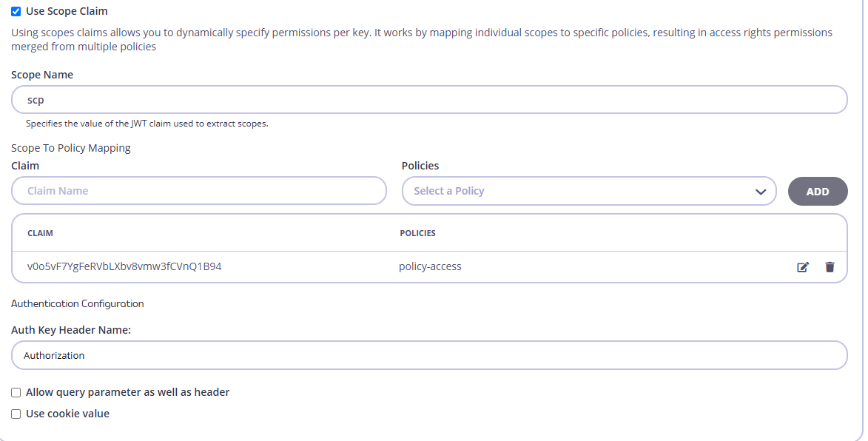Enable Allow query parameter as well as header
This screenshot has height=441, width=868.
pyautogui.click(x=16, y=392)
